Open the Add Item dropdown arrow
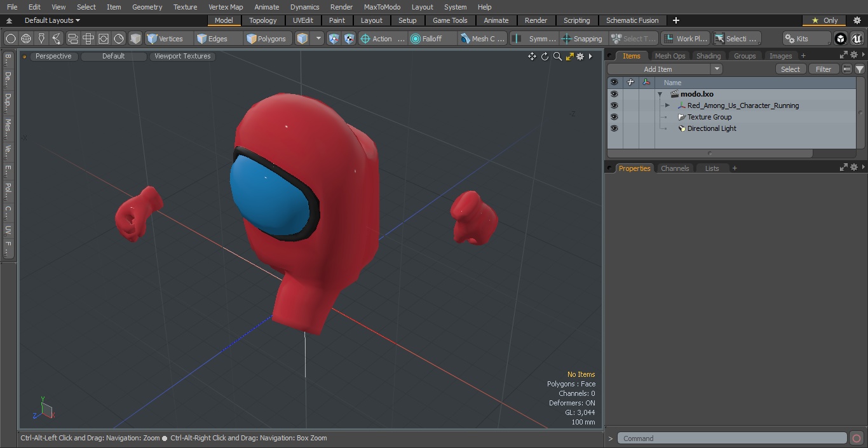This screenshot has width=868, height=448. pyautogui.click(x=717, y=69)
